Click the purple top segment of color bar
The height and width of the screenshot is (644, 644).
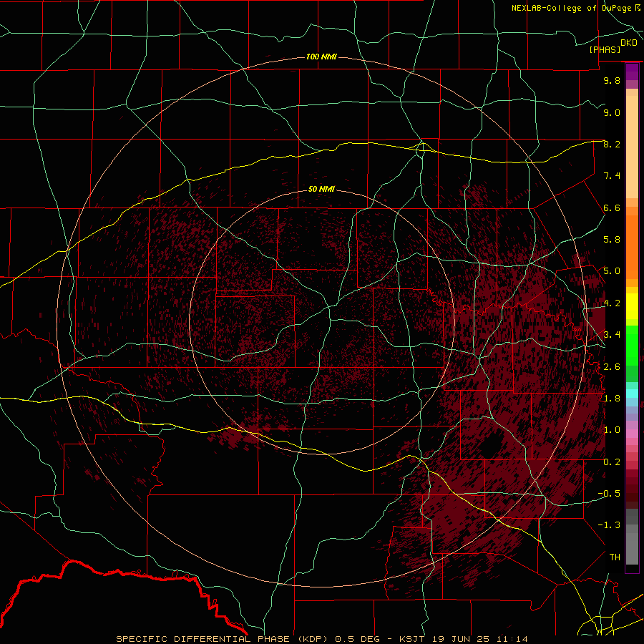click(x=632, y=72)
